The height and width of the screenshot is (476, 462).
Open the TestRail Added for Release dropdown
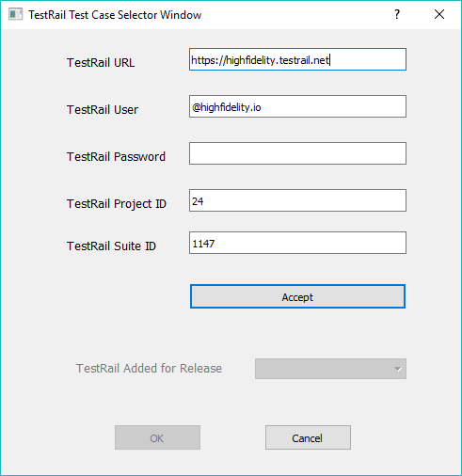pyautogui.click(x=330, y=369)
